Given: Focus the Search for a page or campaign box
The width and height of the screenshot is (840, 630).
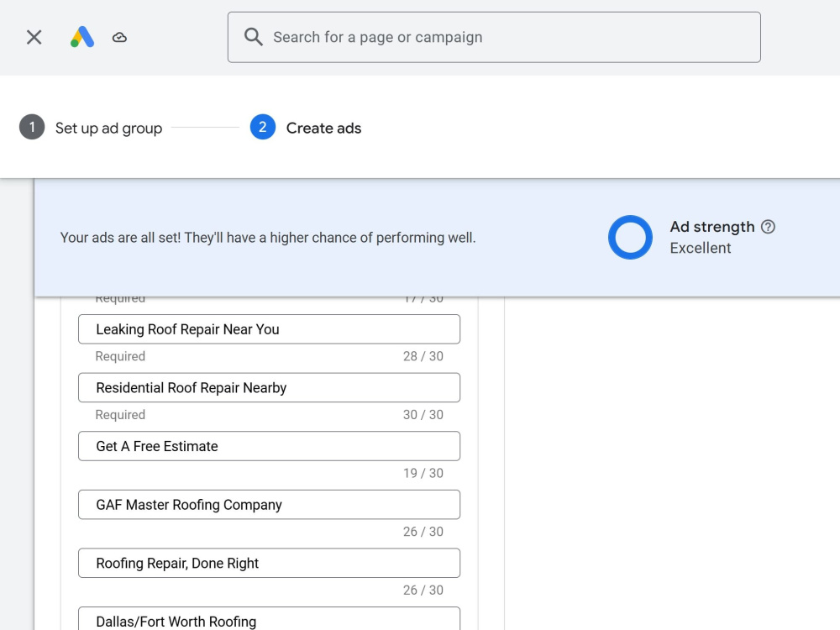Looking at the screenshot, I should click(x=494, y=37).
